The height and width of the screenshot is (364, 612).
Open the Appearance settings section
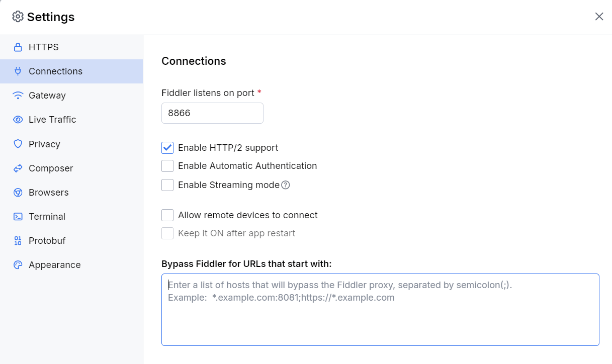(x=55, y=264)
